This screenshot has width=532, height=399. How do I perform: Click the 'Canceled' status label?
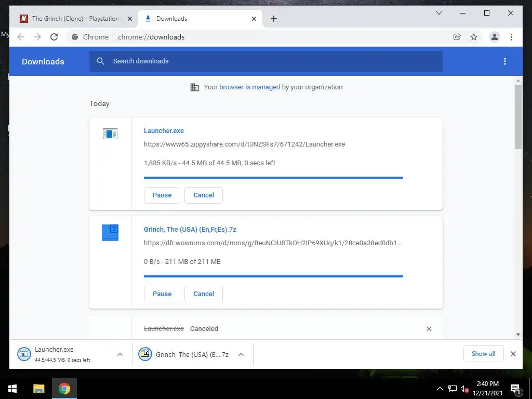click(204, 329)
